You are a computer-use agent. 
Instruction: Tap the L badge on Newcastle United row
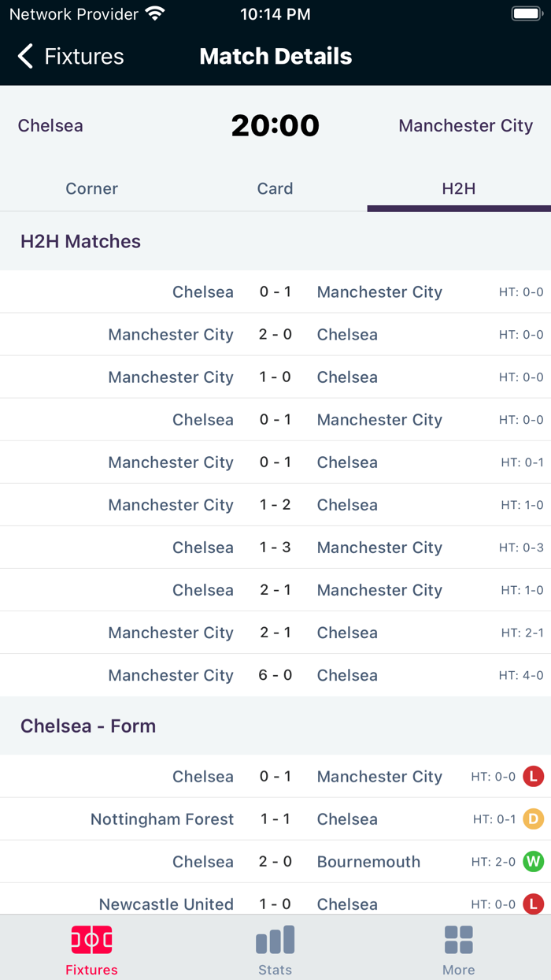pyautogui.click(x=533, y=904)
